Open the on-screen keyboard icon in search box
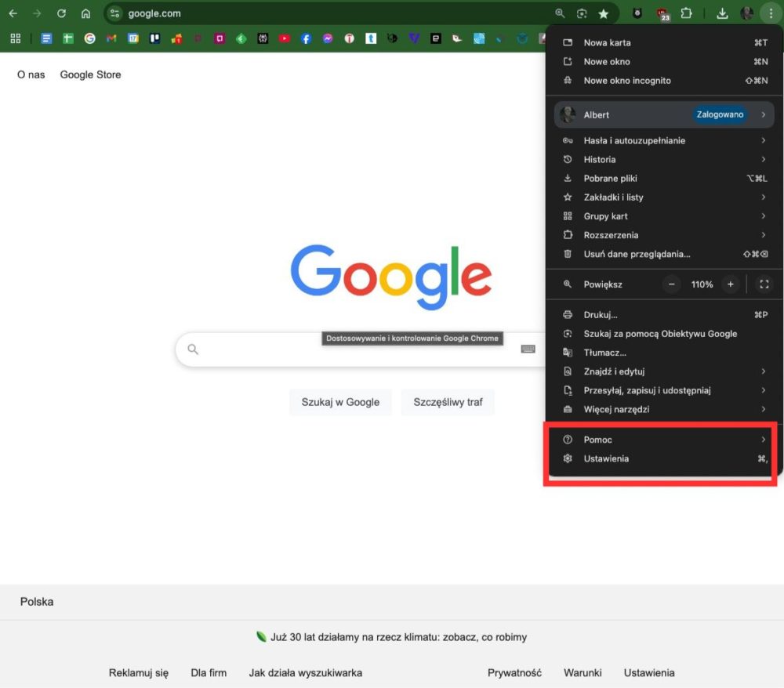 coord(528,349)
